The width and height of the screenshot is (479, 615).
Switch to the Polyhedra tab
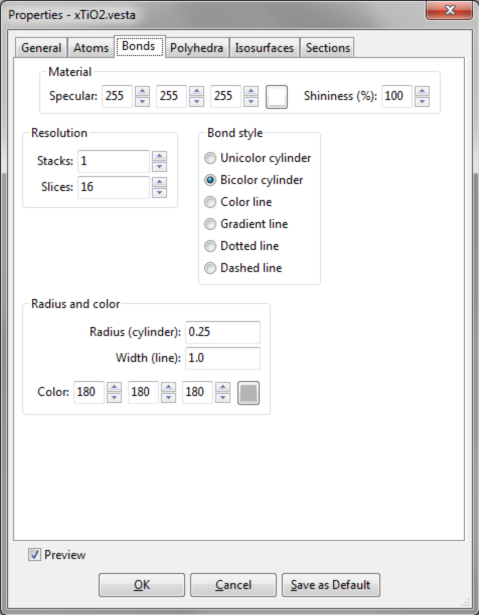pos(197,48)
